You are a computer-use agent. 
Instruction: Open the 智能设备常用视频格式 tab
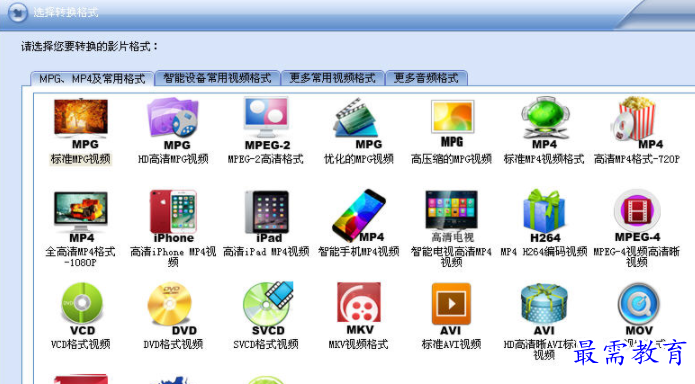pyautogui.click(x=217, y=78)
